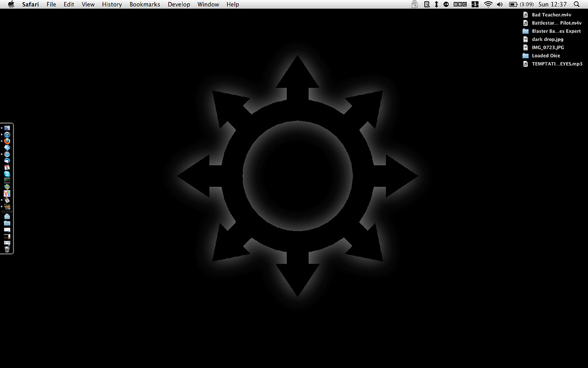588x368 pixels.
Task: Open the Trash in the dock
Action: tap(7, 250)
